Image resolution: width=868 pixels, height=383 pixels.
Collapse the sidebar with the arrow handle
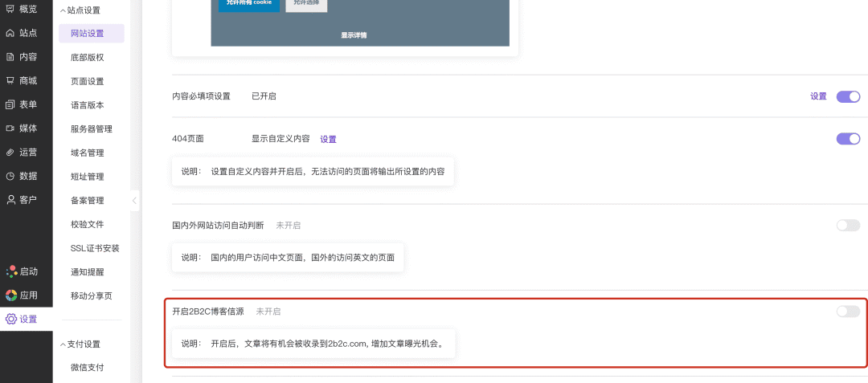point(134,201)
